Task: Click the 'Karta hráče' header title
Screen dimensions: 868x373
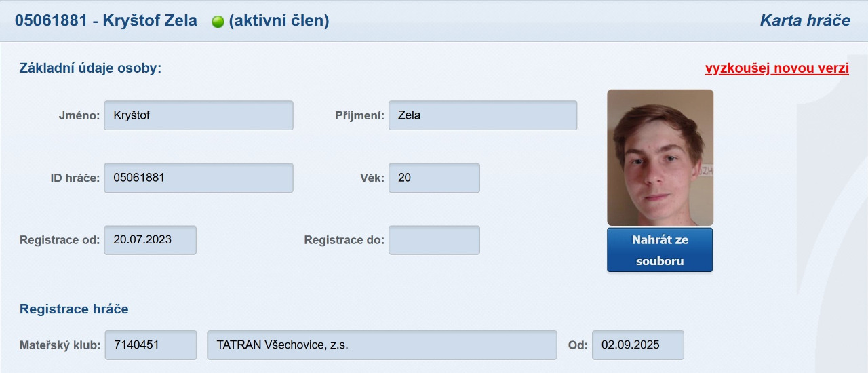Action: click(805, 20)
